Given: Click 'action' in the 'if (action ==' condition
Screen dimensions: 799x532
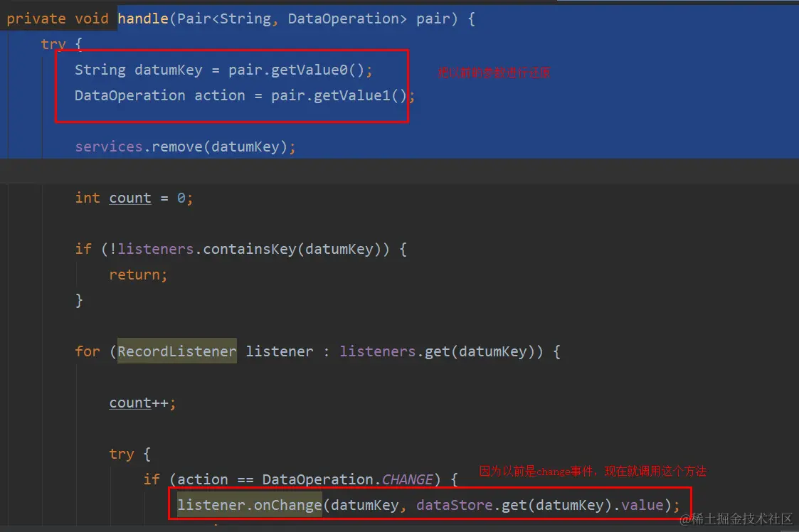Looking at the screenshot, I should pos(202,479).
